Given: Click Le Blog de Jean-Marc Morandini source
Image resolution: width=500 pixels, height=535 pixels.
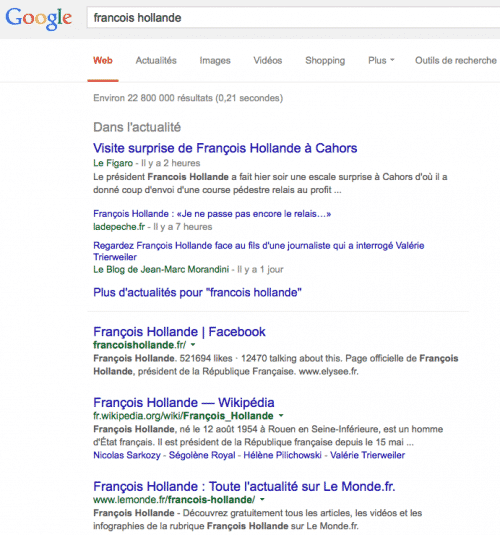Looking at the screenshot, I should pos(161,270).
